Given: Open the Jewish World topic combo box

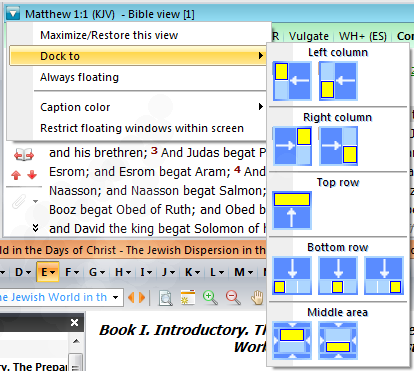Looking at the screenshot, I should click(61, 297).
